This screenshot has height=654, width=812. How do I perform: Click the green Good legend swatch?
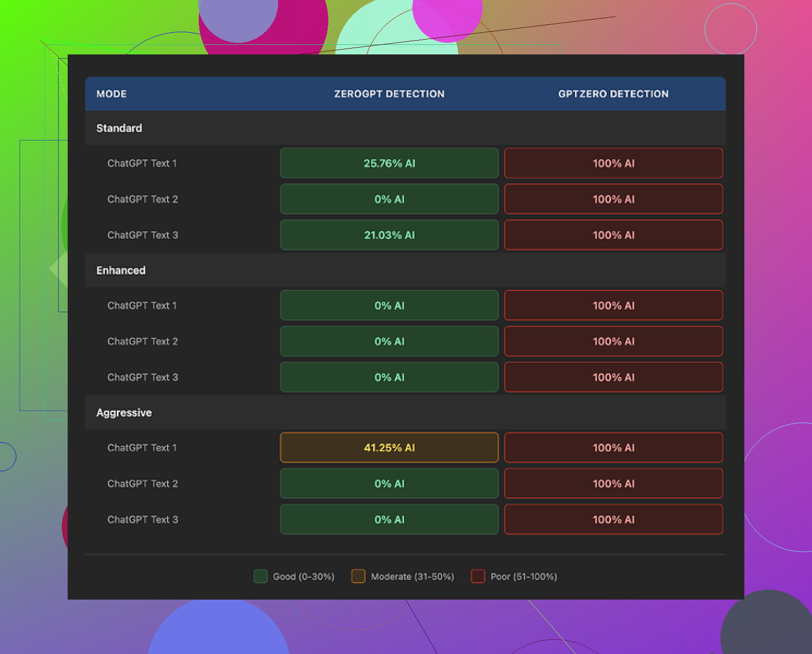[260, 576]
